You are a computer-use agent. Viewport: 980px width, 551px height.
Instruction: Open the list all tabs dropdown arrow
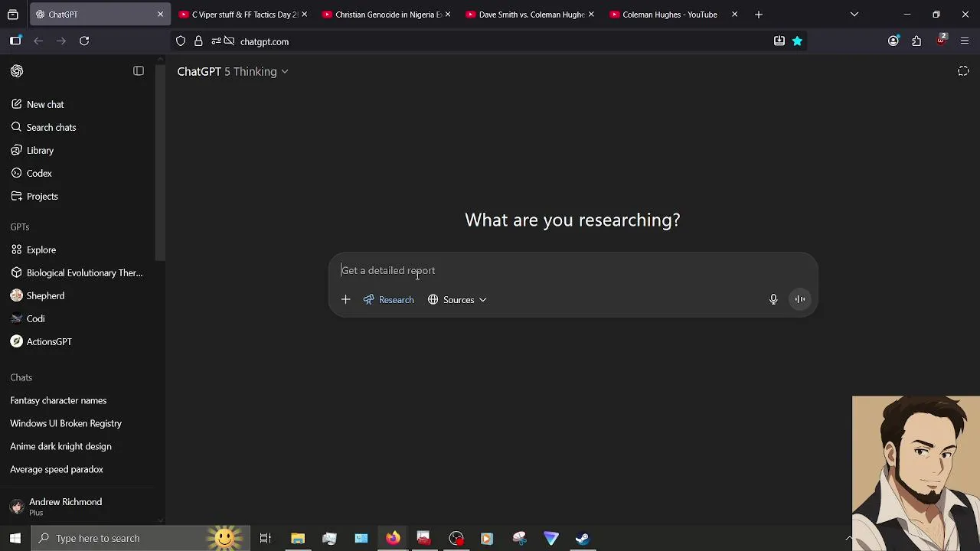click(854, 15)
